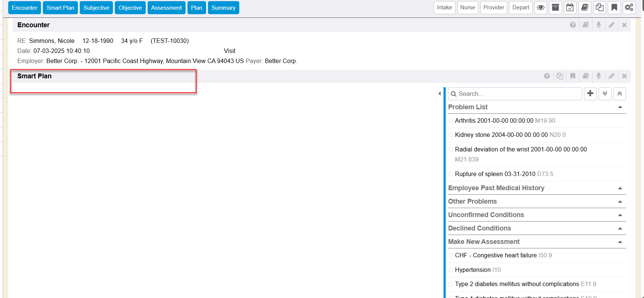The image size is (644, 298).
Task: Click the plus add button beside search
Action: [590, 94]
